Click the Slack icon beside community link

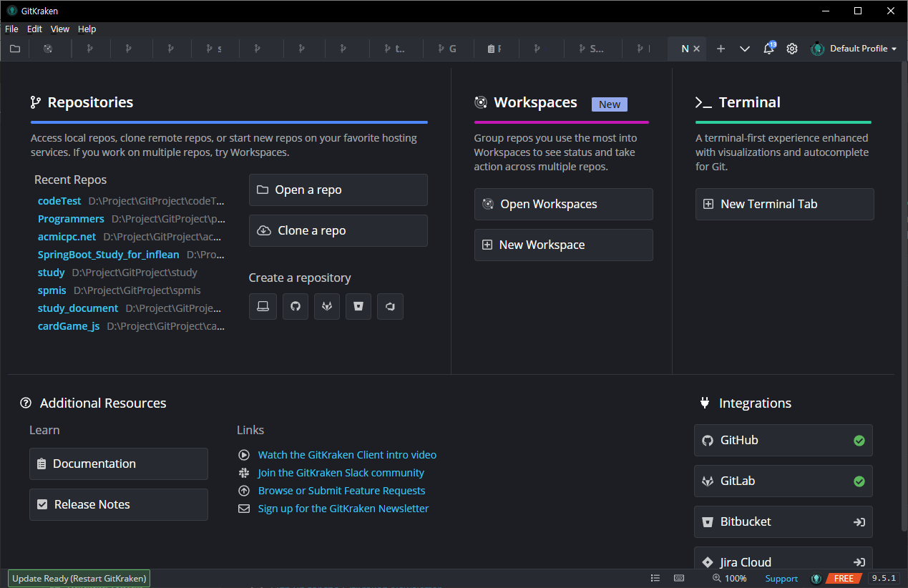point(244,473)
